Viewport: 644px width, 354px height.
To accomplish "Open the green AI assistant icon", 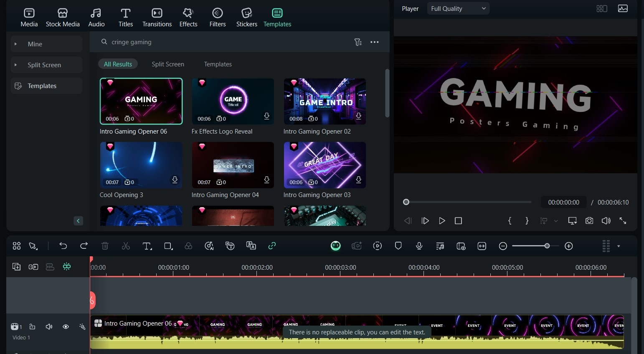I will click(x=336, y=246).
